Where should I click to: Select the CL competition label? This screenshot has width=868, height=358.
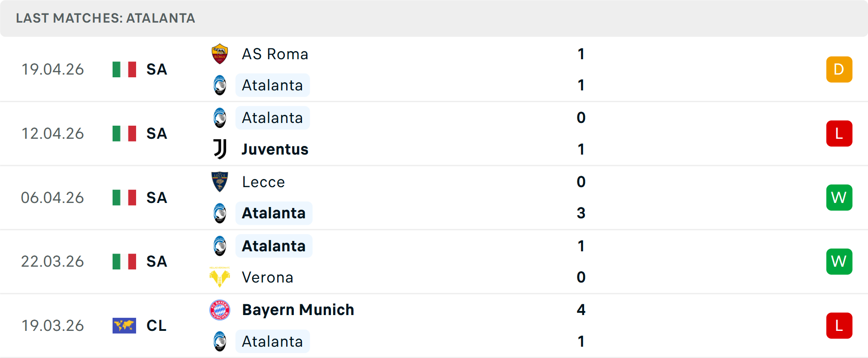click(156, 325)
